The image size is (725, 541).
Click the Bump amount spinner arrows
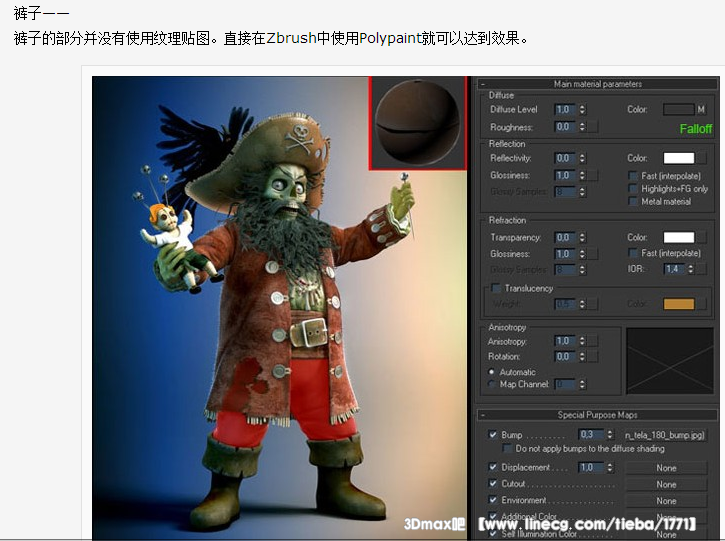pos(610,435)
